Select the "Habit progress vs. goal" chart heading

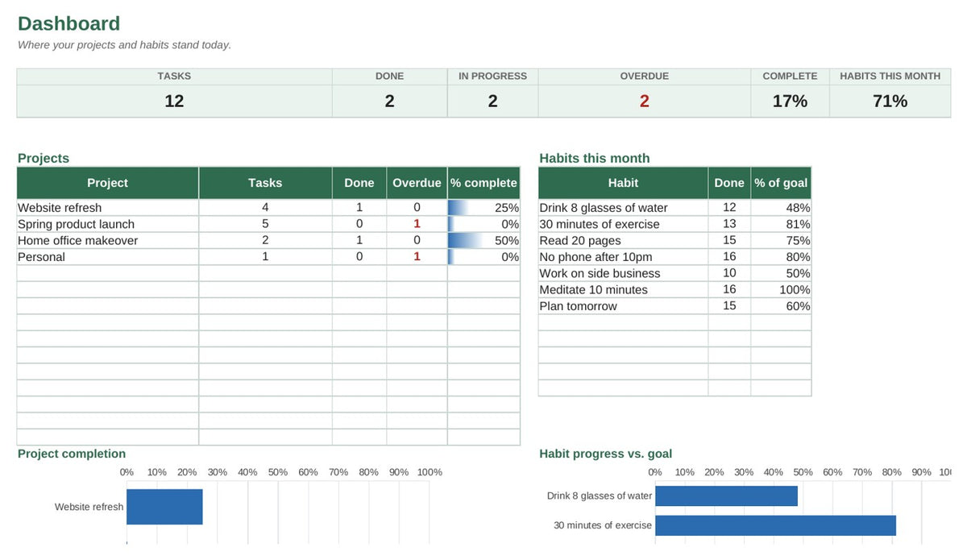click(x=606, y=454)
